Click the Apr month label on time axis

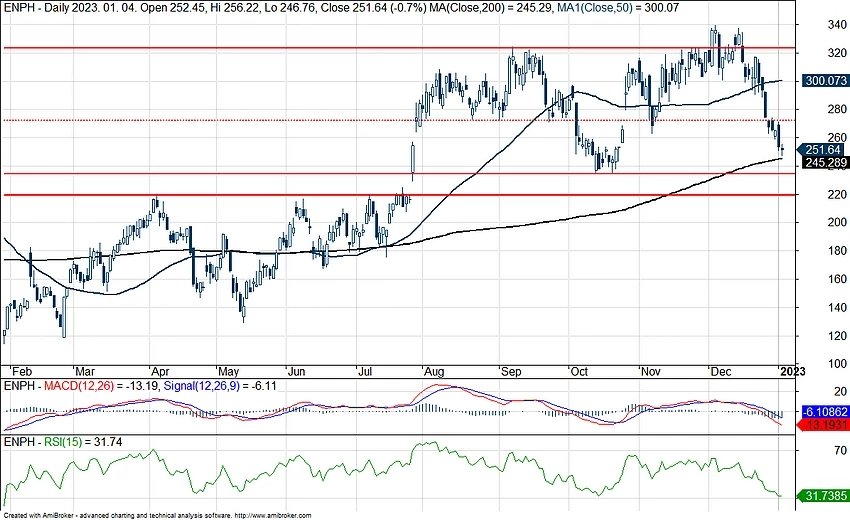click(x=160, y=372)
